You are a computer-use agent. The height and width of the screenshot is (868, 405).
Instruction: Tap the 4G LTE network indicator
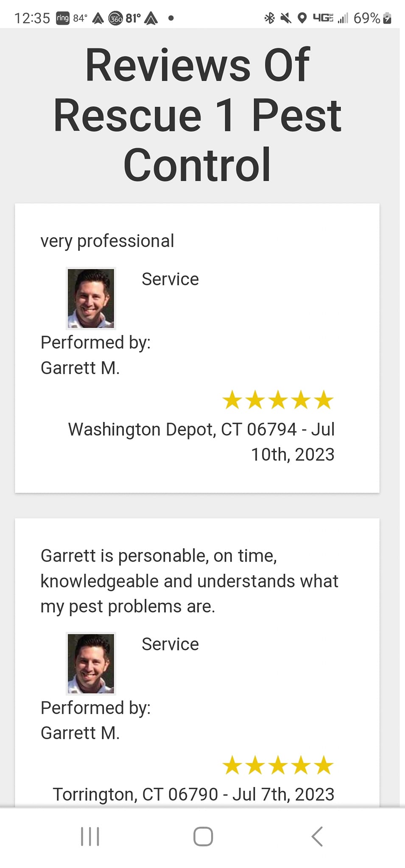[x=323, y=18]
